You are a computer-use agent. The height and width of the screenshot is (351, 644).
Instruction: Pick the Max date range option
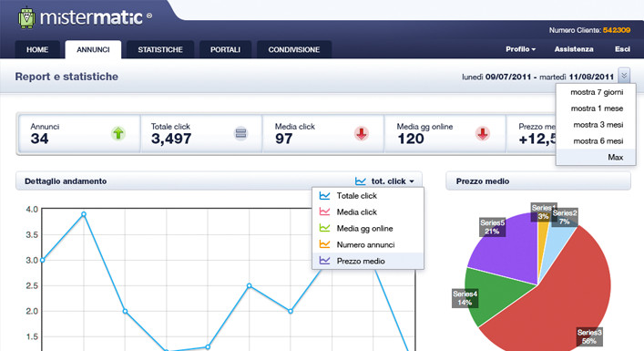tap(596, 157)
